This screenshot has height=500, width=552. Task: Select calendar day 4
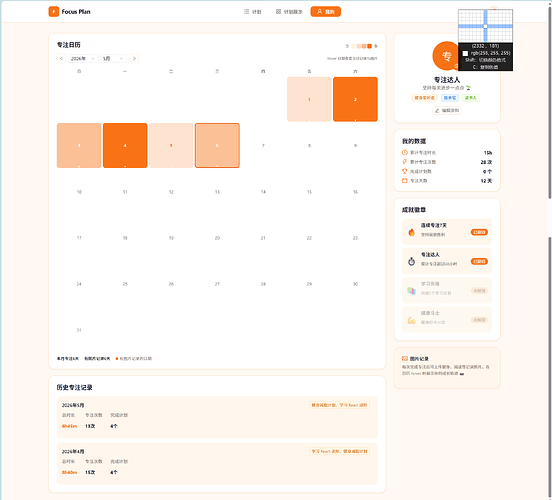click(x=125, y=145)
